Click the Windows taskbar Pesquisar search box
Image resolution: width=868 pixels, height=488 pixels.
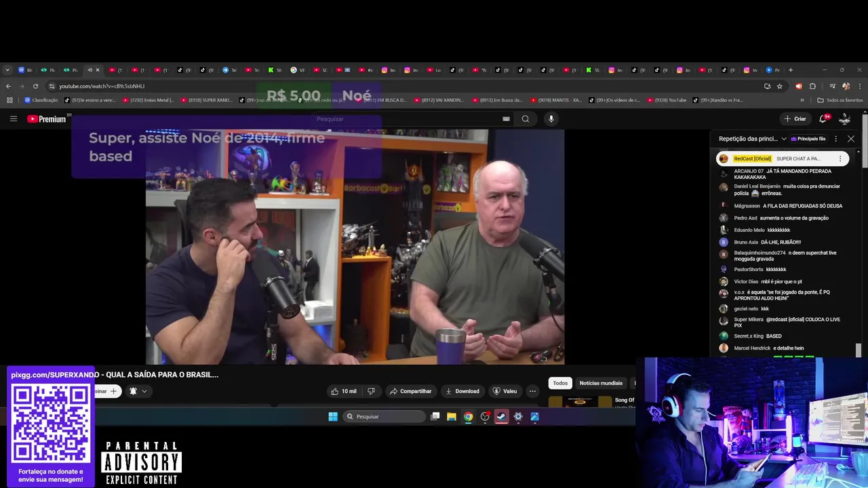383,417
